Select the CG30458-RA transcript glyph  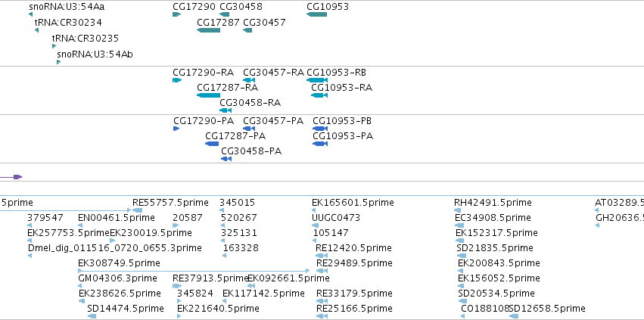point(226,110)
